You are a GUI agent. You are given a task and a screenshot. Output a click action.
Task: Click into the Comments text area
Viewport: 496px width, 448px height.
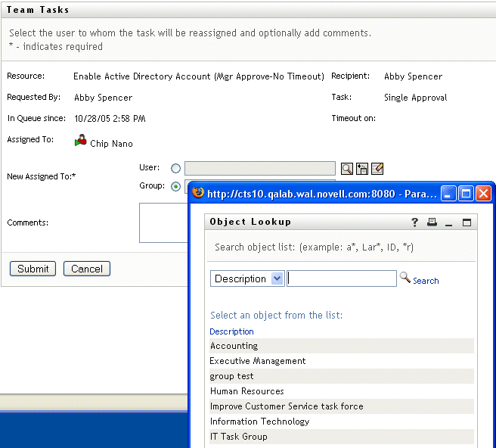(x=163, y=223)
